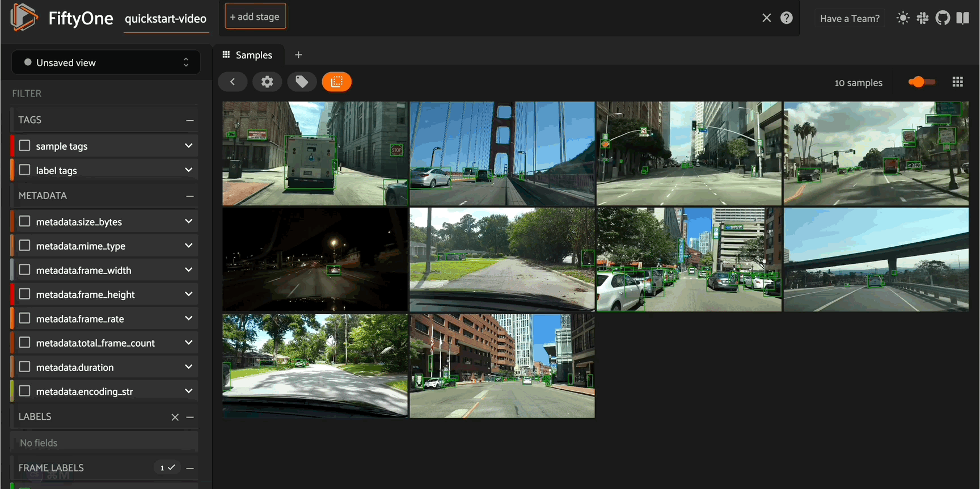Click the No fields placeholder text
The width and height of the screenshot is (980, 489).
(39, 443)
